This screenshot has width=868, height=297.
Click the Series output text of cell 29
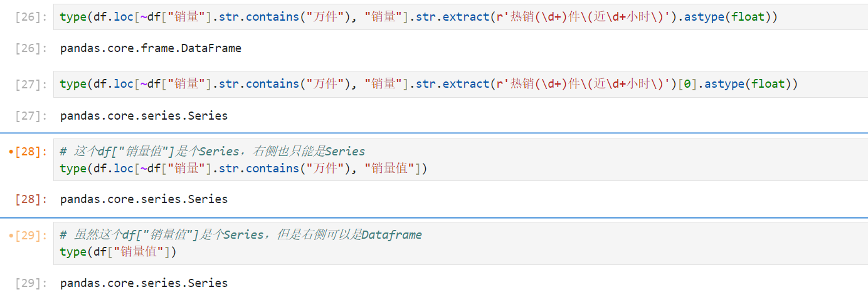coord(144,283)
